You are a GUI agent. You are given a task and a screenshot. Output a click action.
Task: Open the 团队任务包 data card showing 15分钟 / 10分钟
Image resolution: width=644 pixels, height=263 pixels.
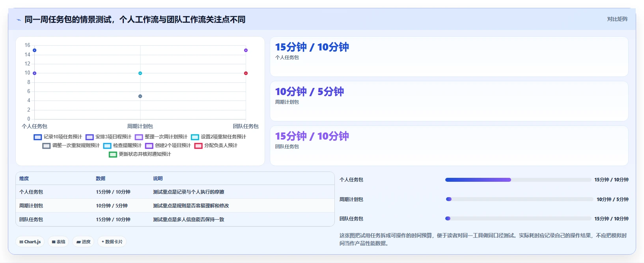tap(449, 146)
